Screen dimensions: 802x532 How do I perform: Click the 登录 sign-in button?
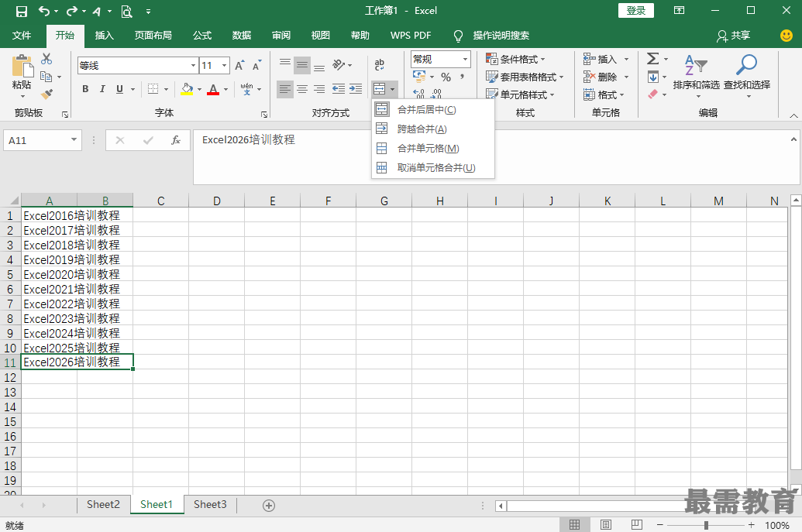click(635, 11)
